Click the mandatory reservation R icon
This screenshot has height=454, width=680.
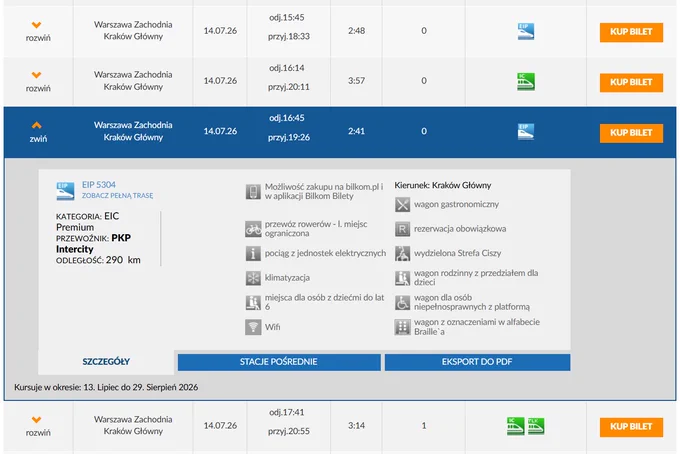(402, 229)
